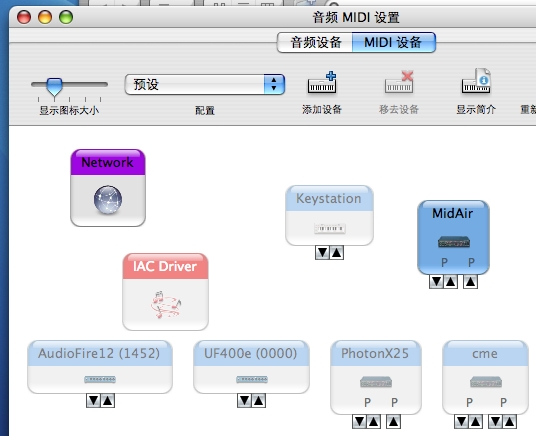The image size is (536, 436).
Task: Select the AudioFire12 (1452) device icon
Action: coord(100,379)
